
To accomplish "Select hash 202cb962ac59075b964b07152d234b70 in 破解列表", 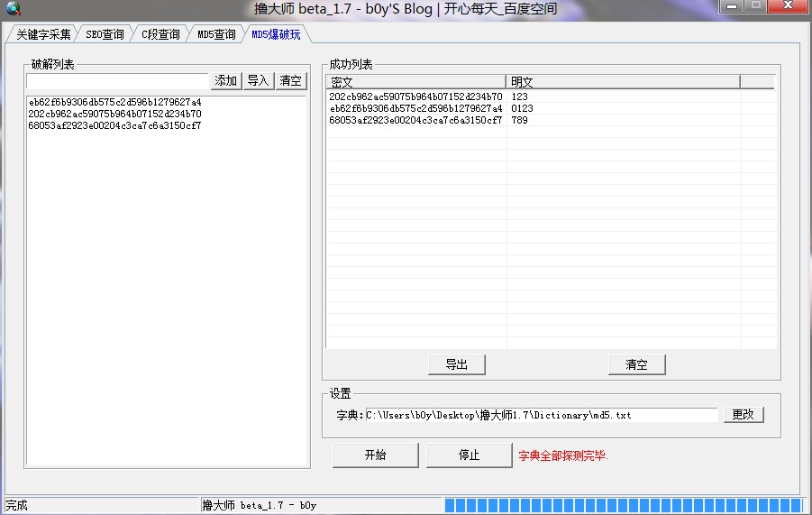I will 115,114.
